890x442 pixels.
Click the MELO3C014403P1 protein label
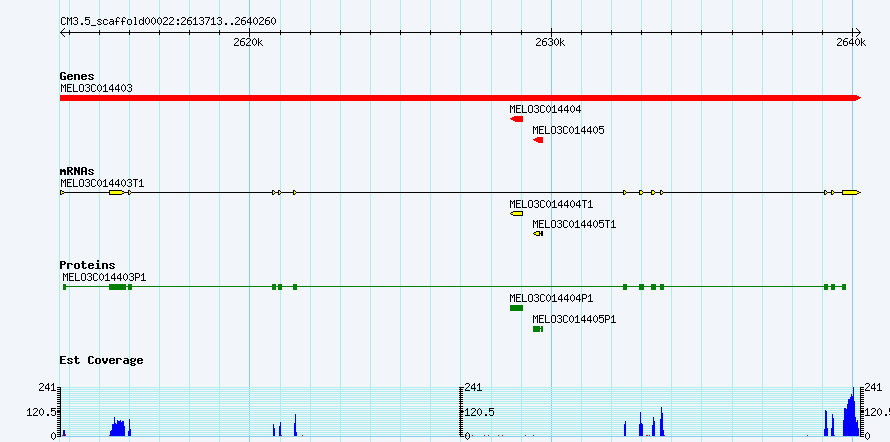(104, 277)
